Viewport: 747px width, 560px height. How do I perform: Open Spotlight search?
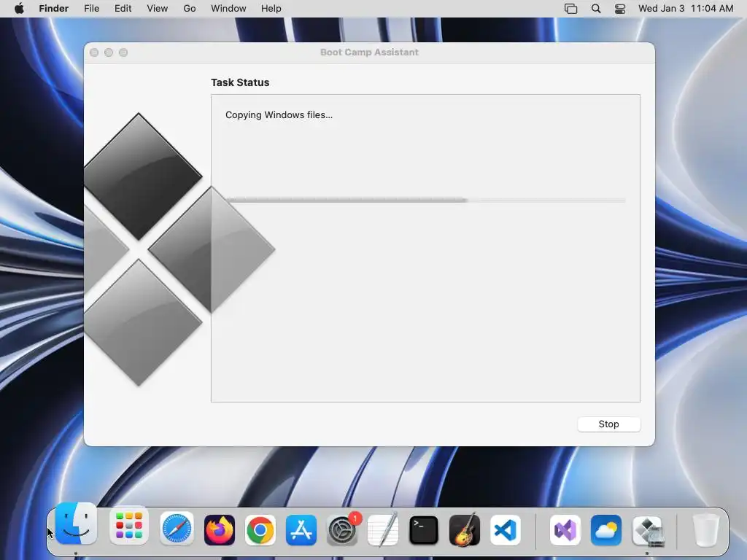coord(596,9)
